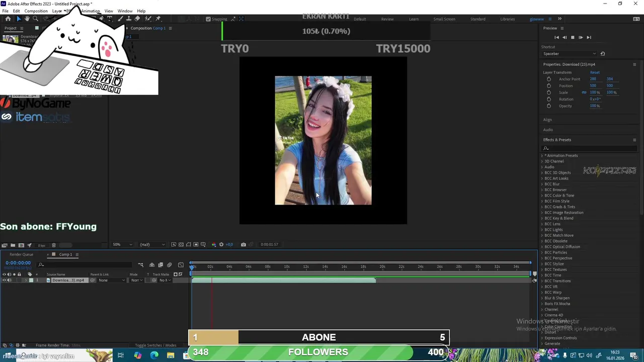This screenshot has width=644, height=362.
Task: Toggle Scale stopwatch
Action: click(x=549, y=93)
